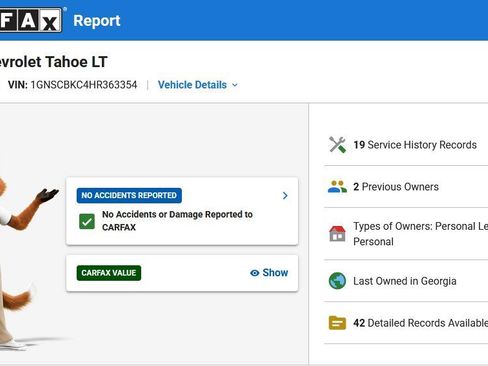The width and height of the screenshot is (488, 366).
Task: Open 2 Previous Owners row
Action: (406, 187)
